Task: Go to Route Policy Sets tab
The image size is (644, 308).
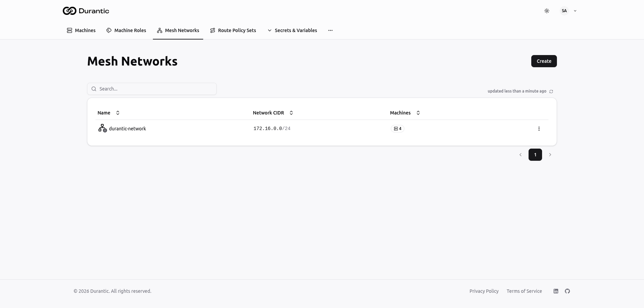Action: tap(233, 30)
